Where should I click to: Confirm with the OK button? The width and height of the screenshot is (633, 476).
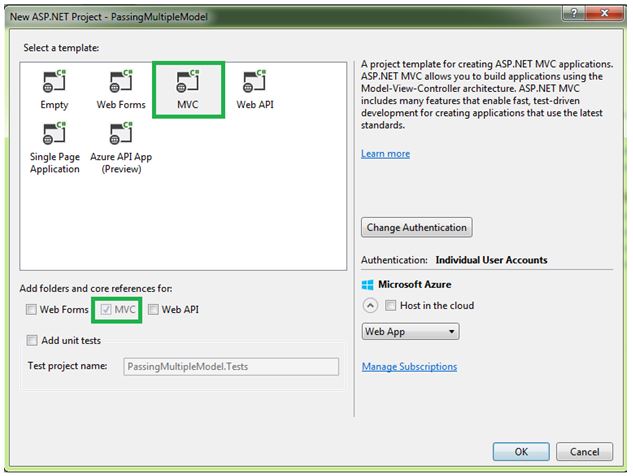click(521, 452)
